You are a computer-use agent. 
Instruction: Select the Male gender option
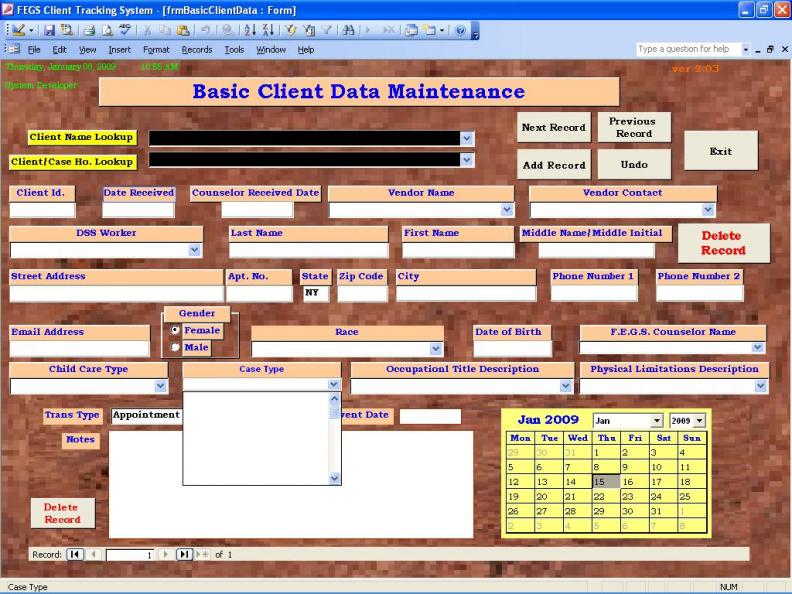click(x=175, y=347)
